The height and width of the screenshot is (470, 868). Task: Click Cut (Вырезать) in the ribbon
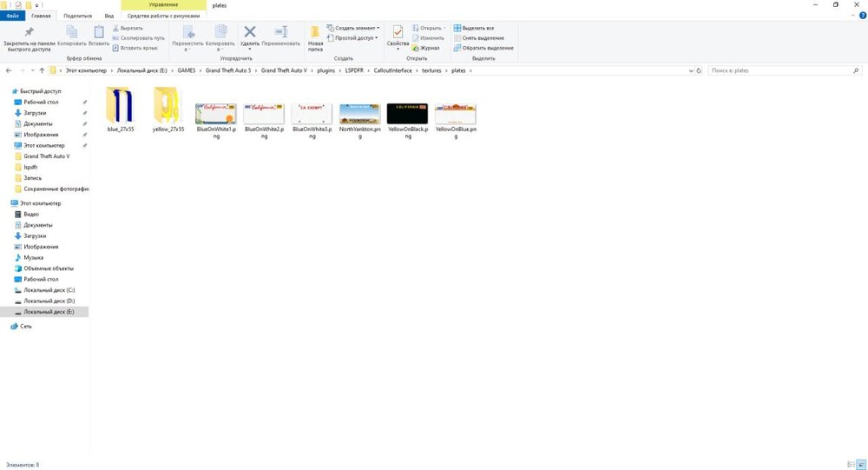point(128,28)
